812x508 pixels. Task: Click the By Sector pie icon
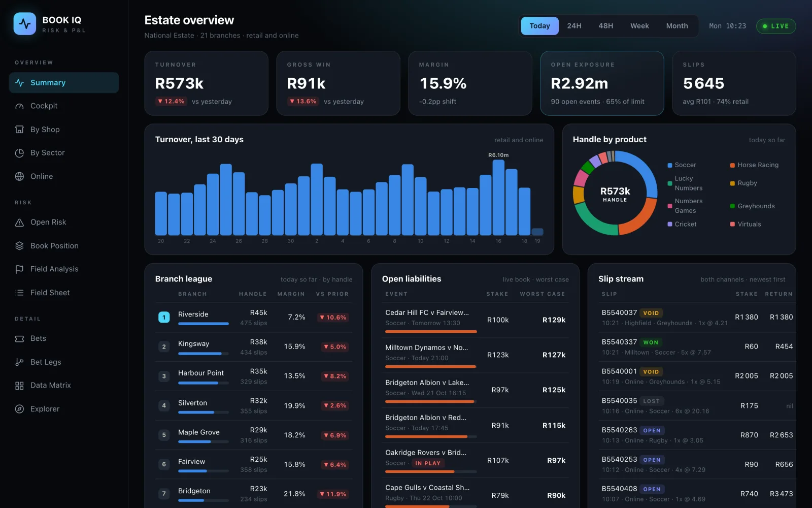tap(19, 153)
